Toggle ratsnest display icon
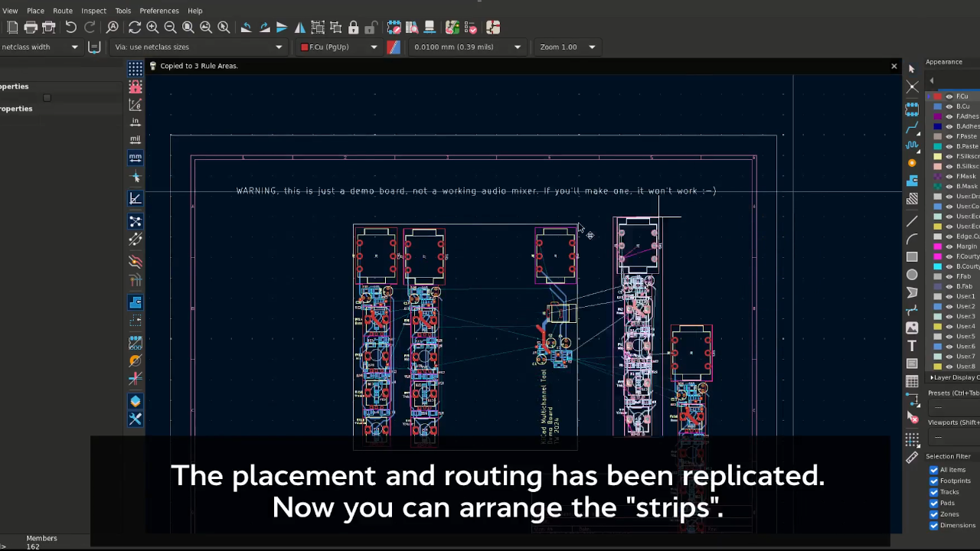 (136, 222)
